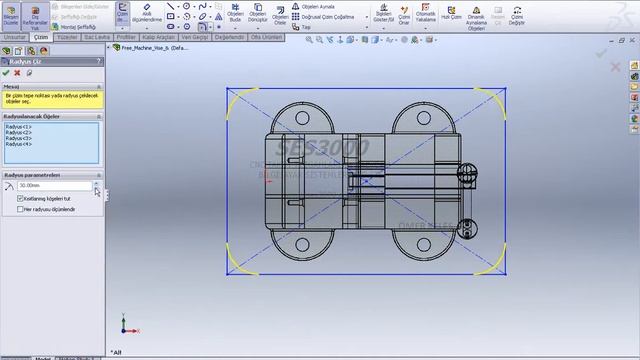Switch to the Değerlendir tab
Viewport: 640px width, 360px height.
click(x=229, y=37)
